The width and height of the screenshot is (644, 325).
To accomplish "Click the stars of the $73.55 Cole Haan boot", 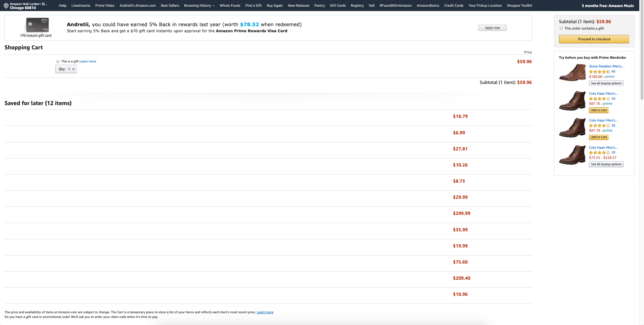I will point(599,152).
